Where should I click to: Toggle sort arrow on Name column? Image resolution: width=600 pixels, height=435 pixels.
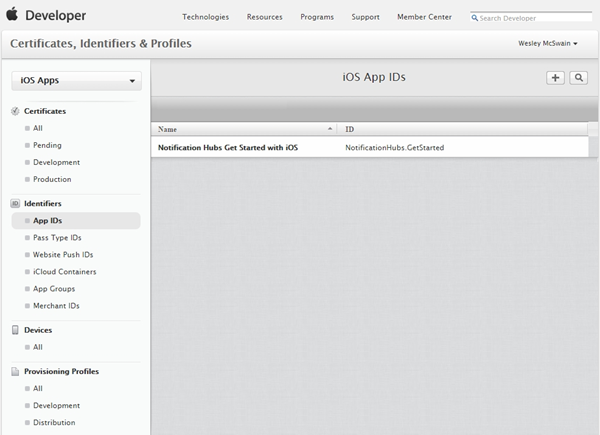click(x=330, y=129)
